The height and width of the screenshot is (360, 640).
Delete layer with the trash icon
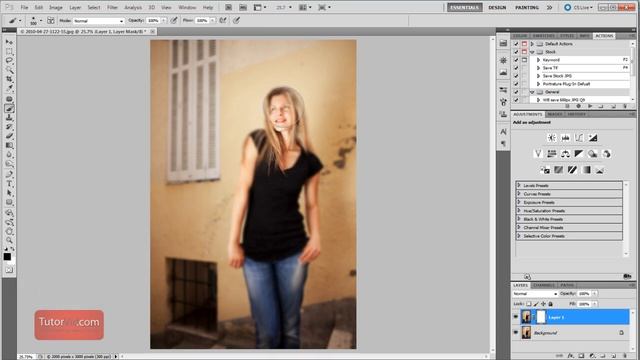click(624, 356)
